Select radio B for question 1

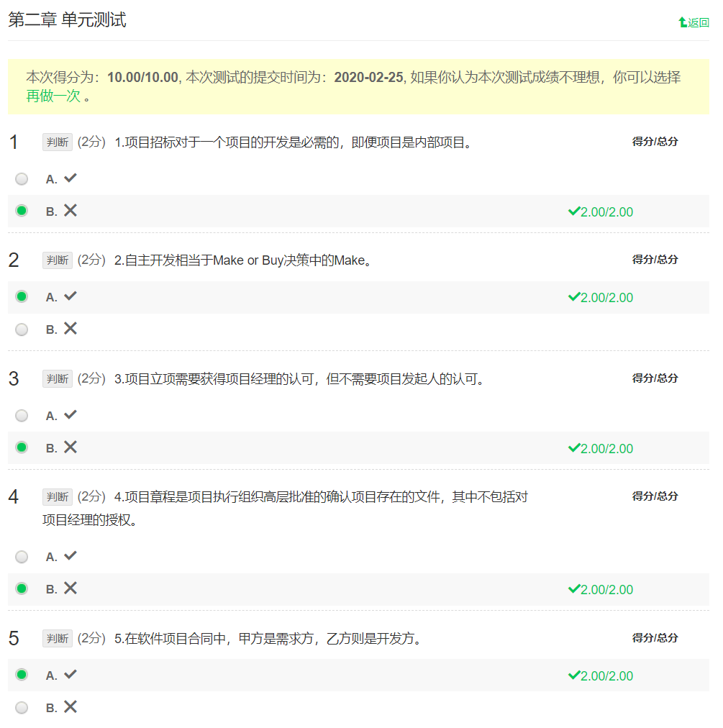[x=22, y=211]
